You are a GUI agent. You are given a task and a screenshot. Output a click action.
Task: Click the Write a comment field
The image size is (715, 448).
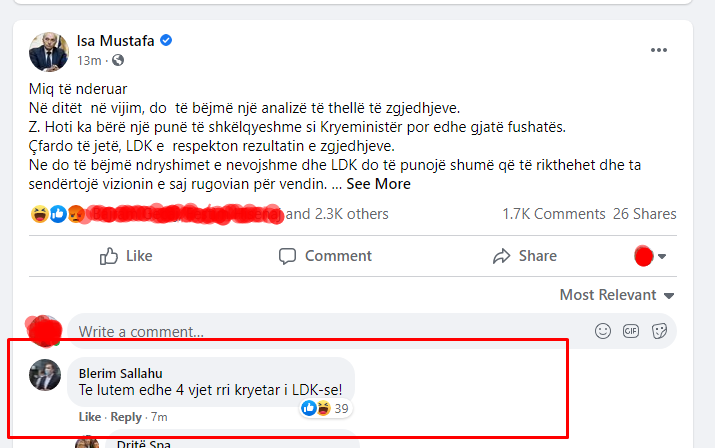[x=330, y=331]
